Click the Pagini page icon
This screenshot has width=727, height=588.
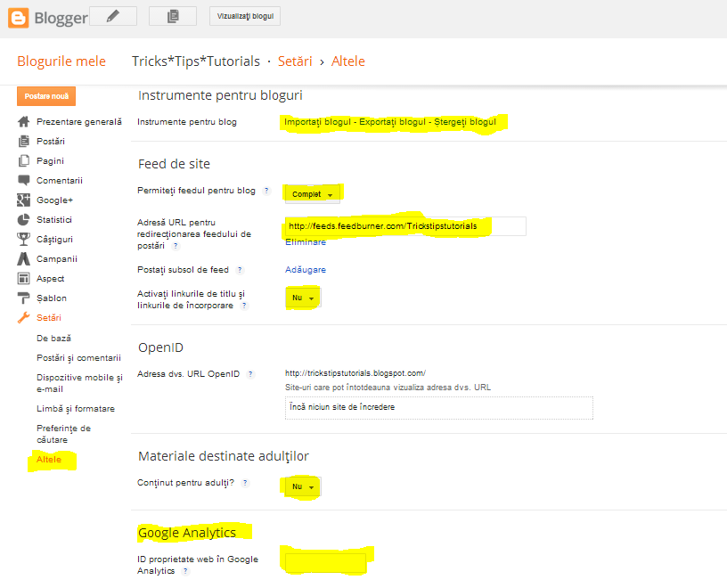tap(24, 161)
